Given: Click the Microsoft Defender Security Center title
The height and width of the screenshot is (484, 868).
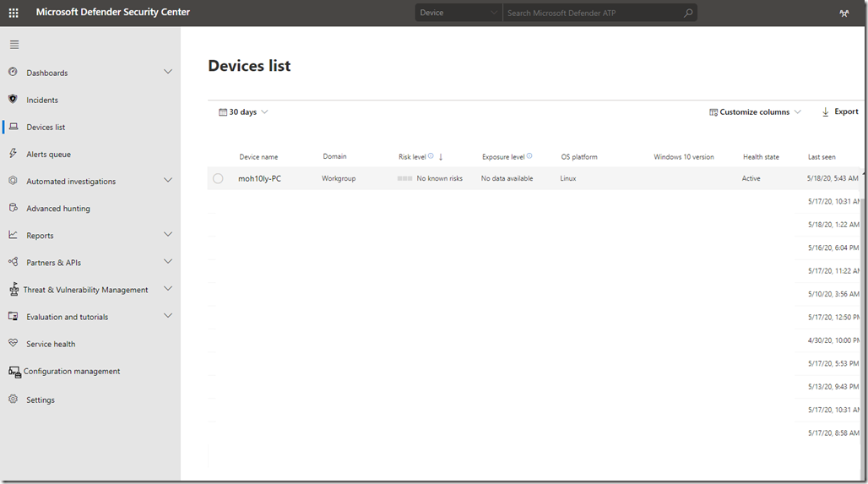Looking at the screenshot, I should (x=113, y=12).
